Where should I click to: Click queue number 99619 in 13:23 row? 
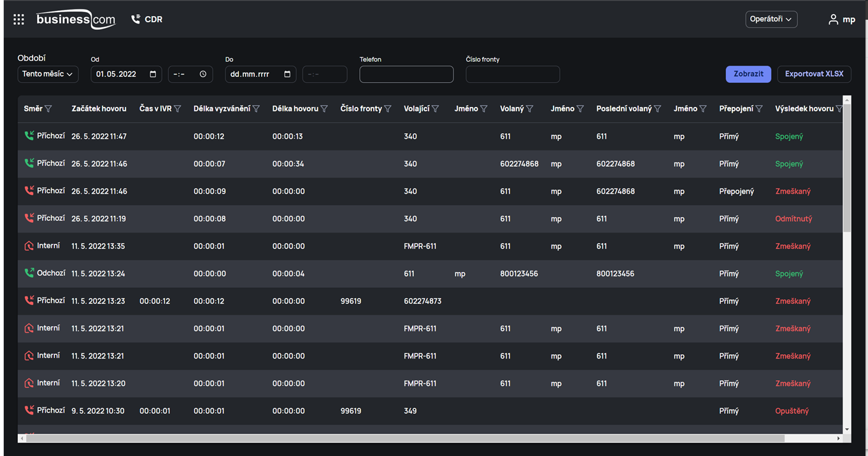(351, 301)
